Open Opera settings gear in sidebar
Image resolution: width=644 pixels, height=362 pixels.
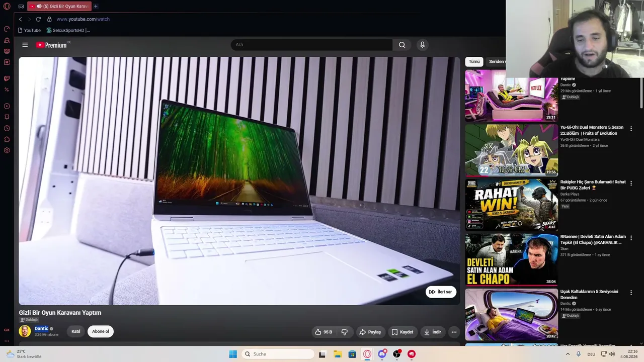7,150
